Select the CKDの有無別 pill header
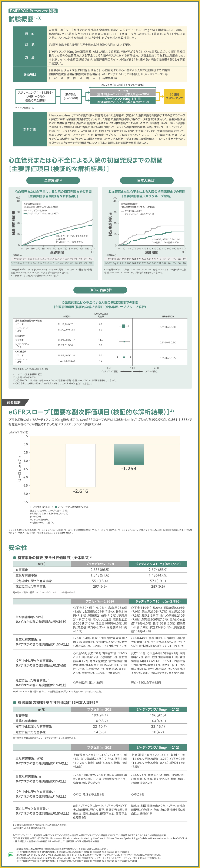 tap(100, 290)
